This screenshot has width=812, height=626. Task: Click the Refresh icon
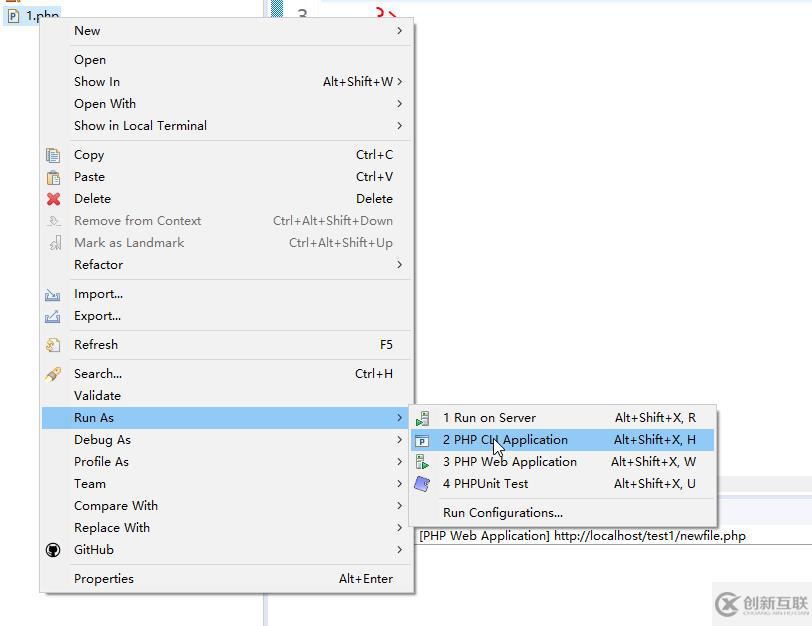tap(53, 345)
